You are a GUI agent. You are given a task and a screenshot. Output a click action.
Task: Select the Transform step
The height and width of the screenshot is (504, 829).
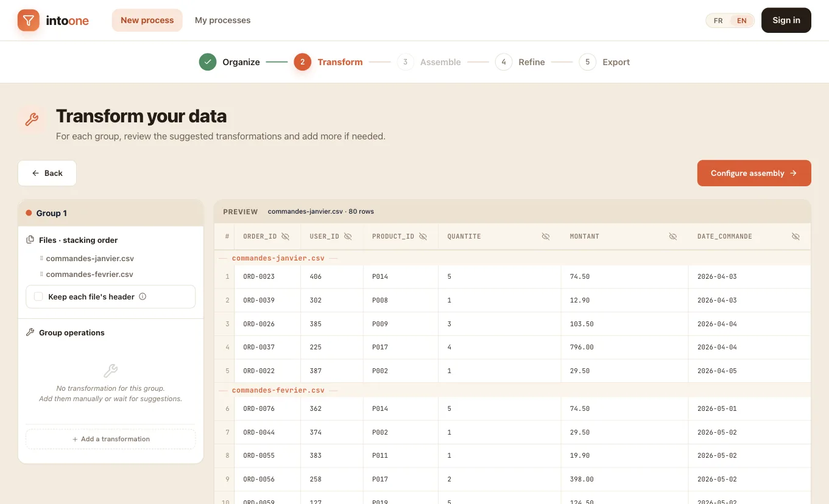328,62
